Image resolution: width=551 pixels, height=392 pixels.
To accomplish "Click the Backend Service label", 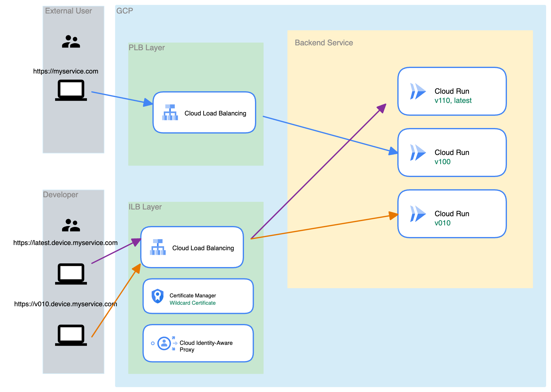I will tap(324, 43).
